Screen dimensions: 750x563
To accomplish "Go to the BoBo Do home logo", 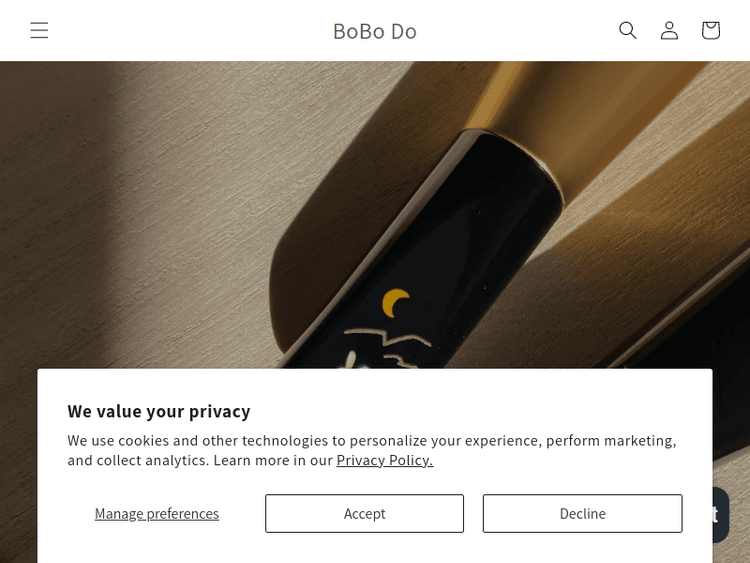I will [x=375, y=31].
